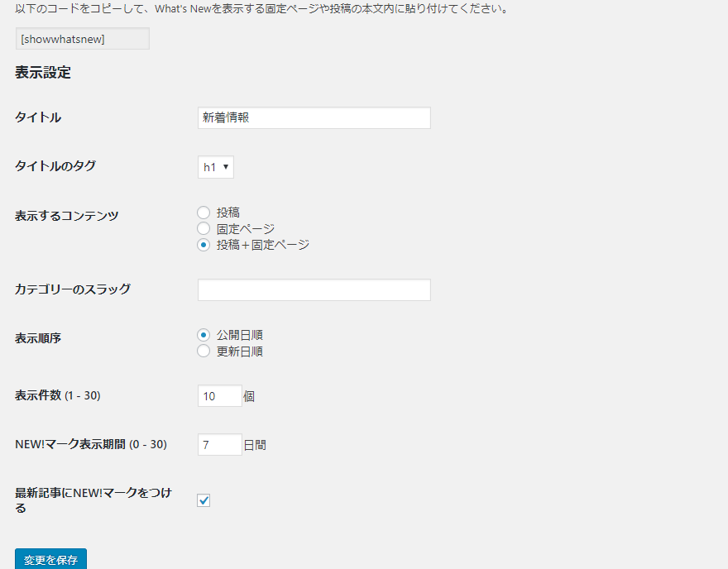Click the カテゴリーのスラッグ label

click(x=73, y=289)
